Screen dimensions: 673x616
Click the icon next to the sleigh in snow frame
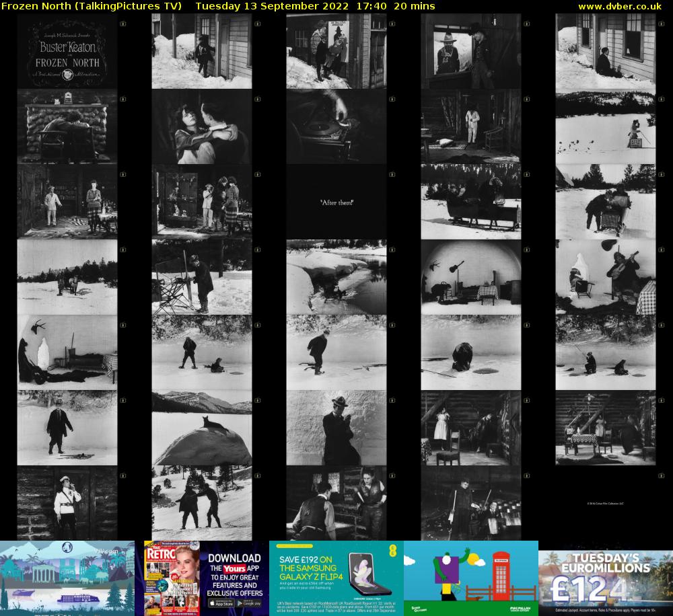click(x=527, y=175)
